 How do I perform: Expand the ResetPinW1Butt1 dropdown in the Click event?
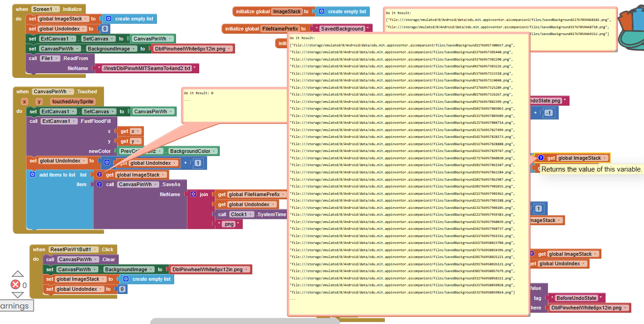96,249
